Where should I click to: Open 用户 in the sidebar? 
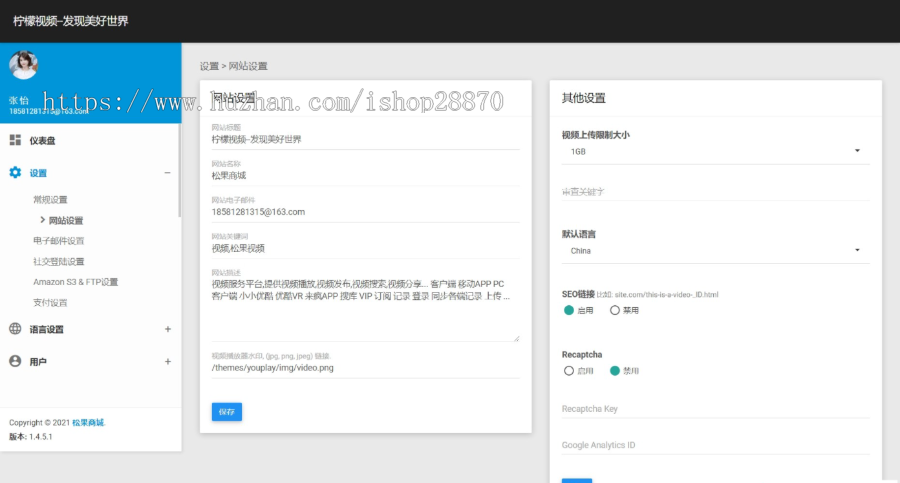click(x=38, y=362)
